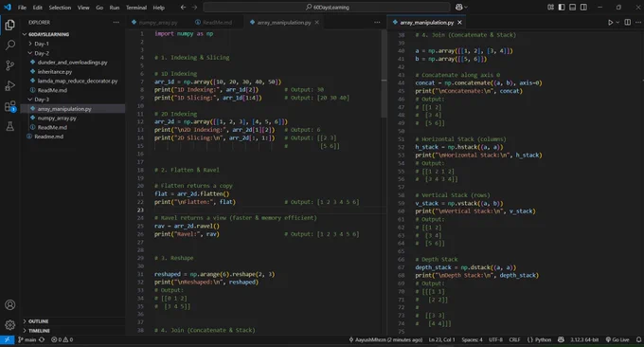The width and height of the screenshot is (644, 347).
Task: Collapse the Day-3 folder
Action: click(30, 100)
